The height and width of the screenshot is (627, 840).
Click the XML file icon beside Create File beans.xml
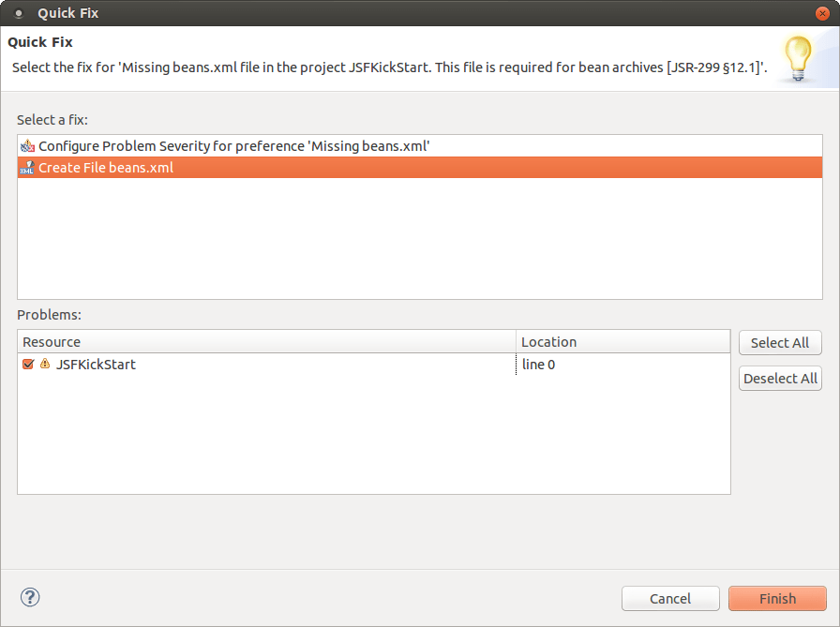27,167
